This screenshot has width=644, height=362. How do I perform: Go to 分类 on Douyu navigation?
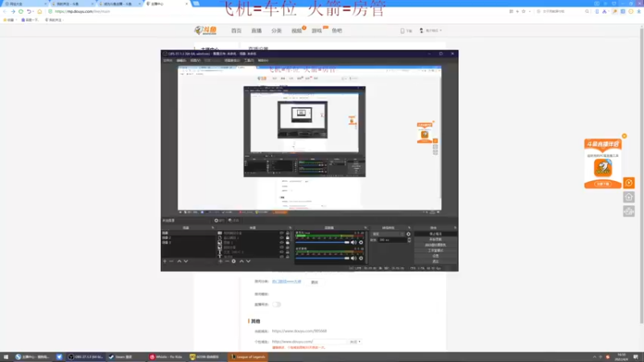click(276, 31)
